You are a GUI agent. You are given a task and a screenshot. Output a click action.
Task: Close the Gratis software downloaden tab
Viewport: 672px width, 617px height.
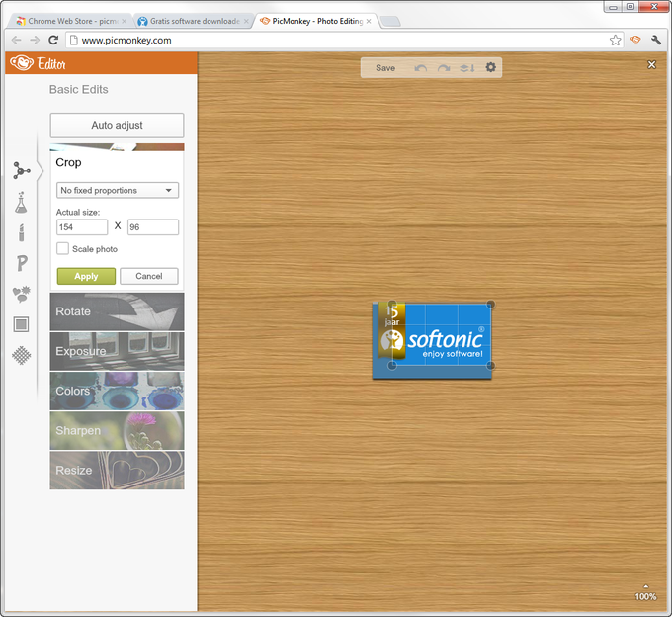pyautogui.click(x=246, y=21)
